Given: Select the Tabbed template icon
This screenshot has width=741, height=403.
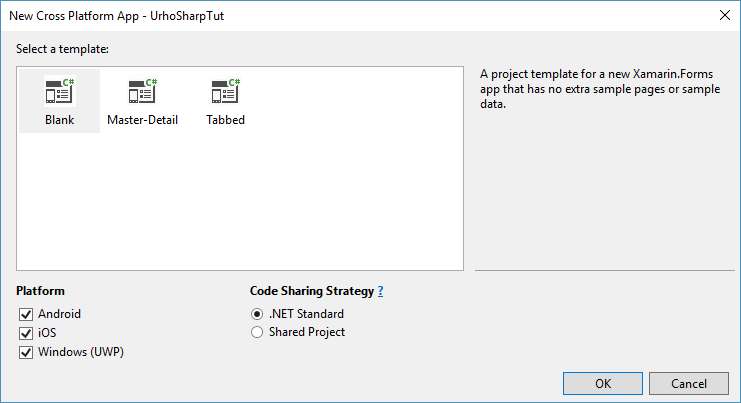Looking at the screenshot, I should 226,91.
